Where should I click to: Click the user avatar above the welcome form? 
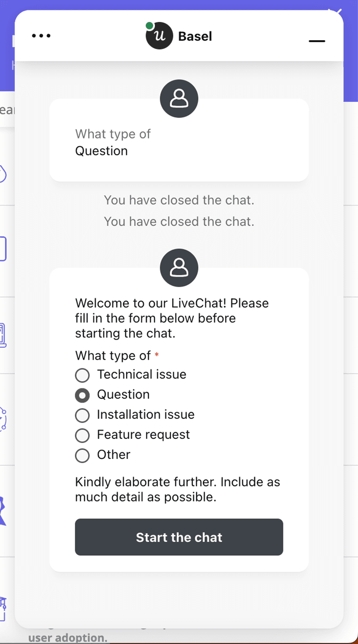(x=179, y=268)
